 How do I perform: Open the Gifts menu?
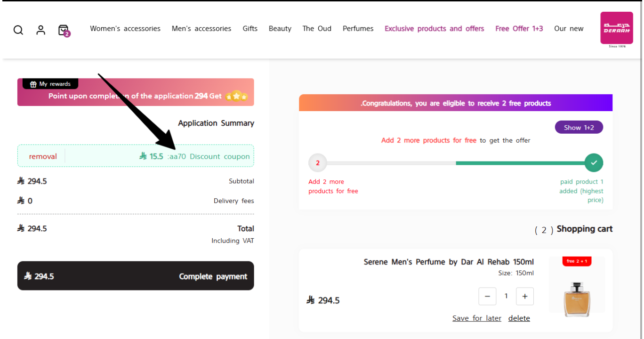(250, 29)
